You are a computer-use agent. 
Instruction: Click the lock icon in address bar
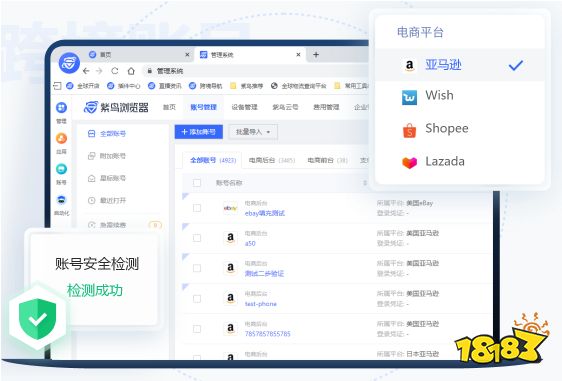coord(150,71)
